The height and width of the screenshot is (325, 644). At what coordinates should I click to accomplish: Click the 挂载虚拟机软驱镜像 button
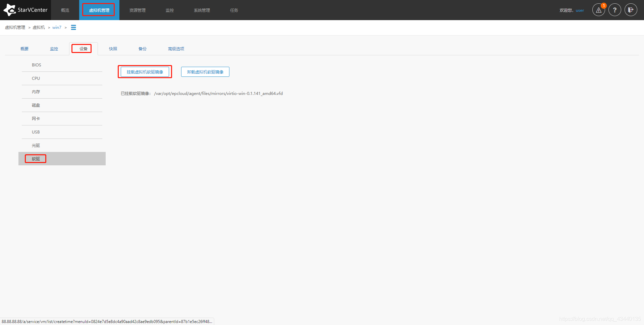(145, 72)
